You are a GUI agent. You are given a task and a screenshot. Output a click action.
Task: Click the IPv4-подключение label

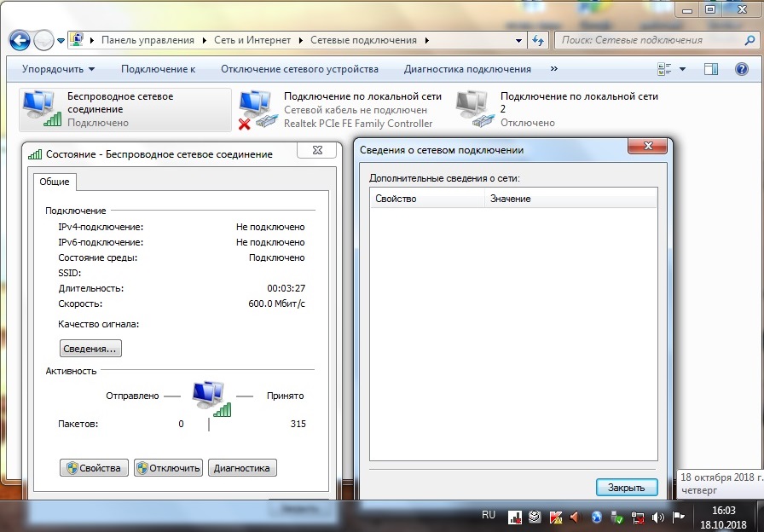click(x=101, y=227)
